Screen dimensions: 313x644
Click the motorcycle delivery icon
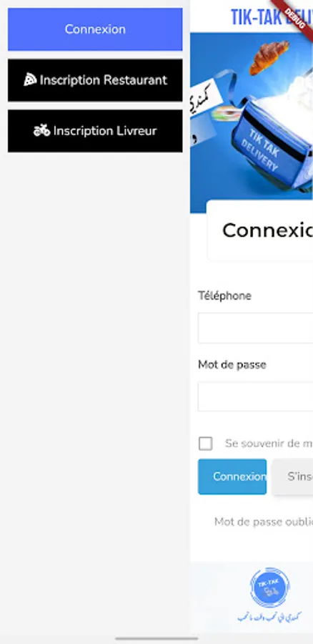tap(41, 131)
